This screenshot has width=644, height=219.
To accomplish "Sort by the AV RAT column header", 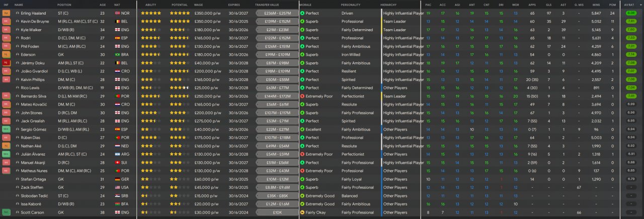I will (x=629, y=5).
